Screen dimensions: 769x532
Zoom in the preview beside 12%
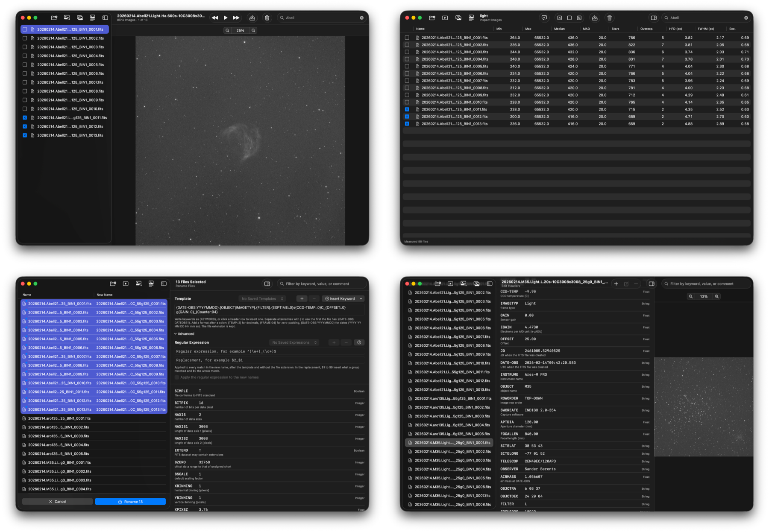pos(717,296)
